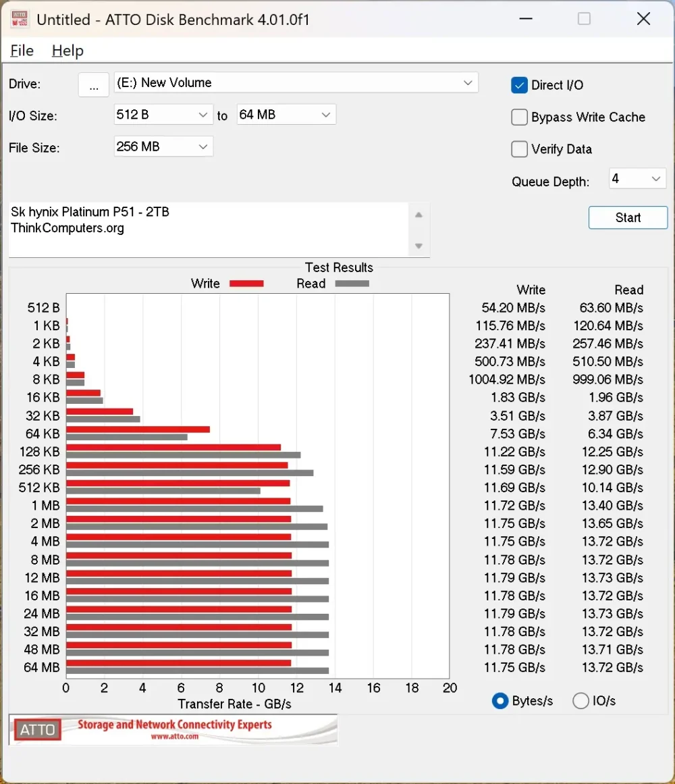Click description scrollbar up arrow
Viewport: 675px width, 784px height.
pos(418,215)
